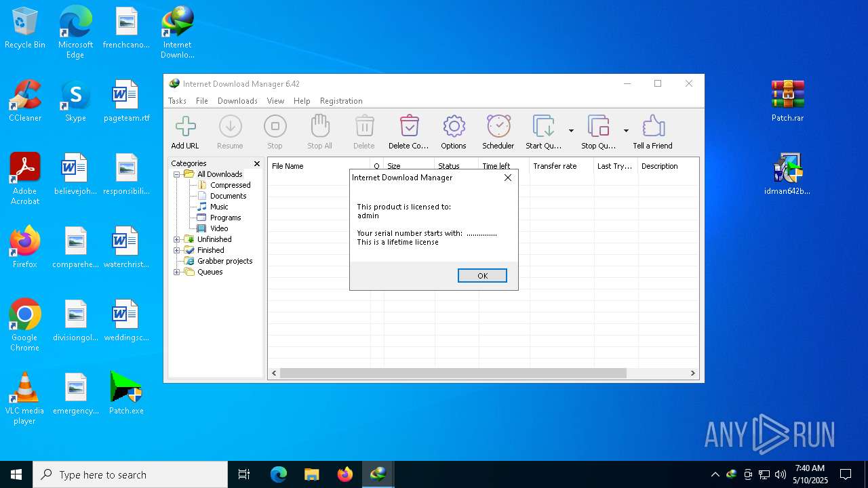
Task: Sort by Transfer rate column header
Action: pyautogui.click(x=561, y=166)
